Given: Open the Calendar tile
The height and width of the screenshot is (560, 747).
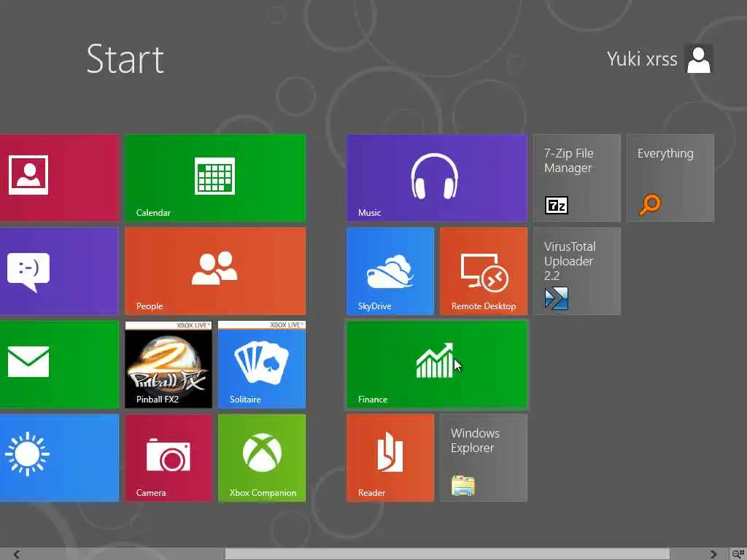Looking at the screenshot, I should pyautogui.click(x=215, y=178).
